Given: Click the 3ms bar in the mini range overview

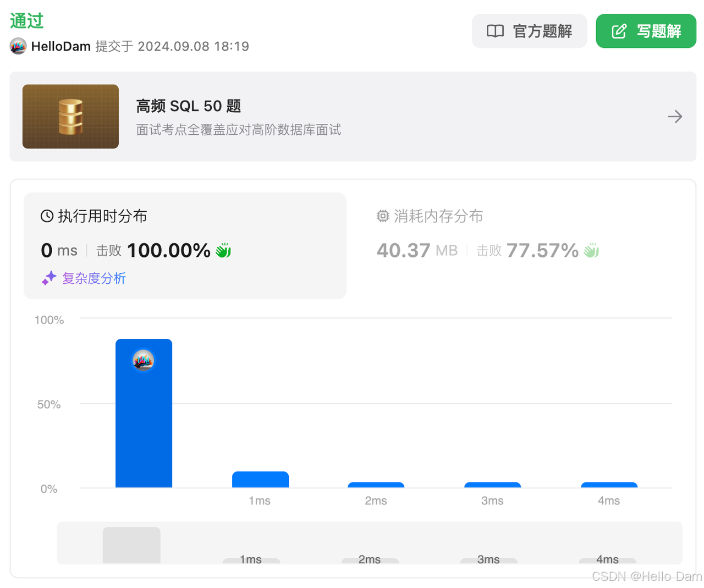Looking at the screenshot, I should pos(489,560).
